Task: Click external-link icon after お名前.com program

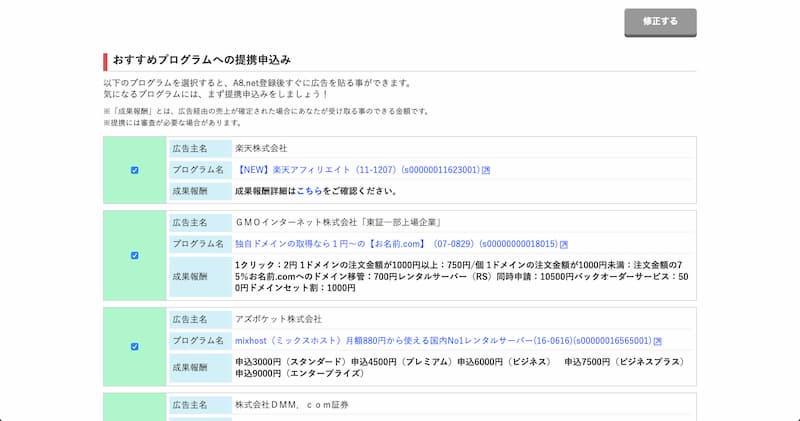Action: coord(564,244)
